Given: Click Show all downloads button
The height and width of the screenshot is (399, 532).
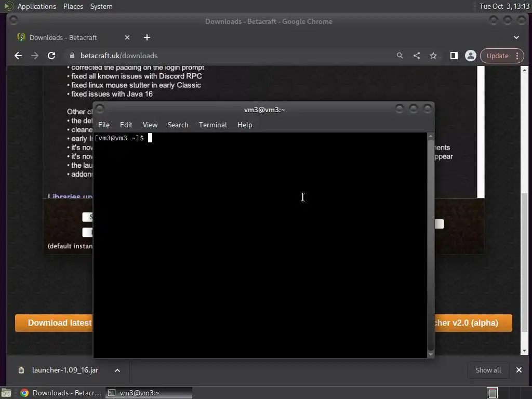Looking at the screenshot, I should [488, 370].
